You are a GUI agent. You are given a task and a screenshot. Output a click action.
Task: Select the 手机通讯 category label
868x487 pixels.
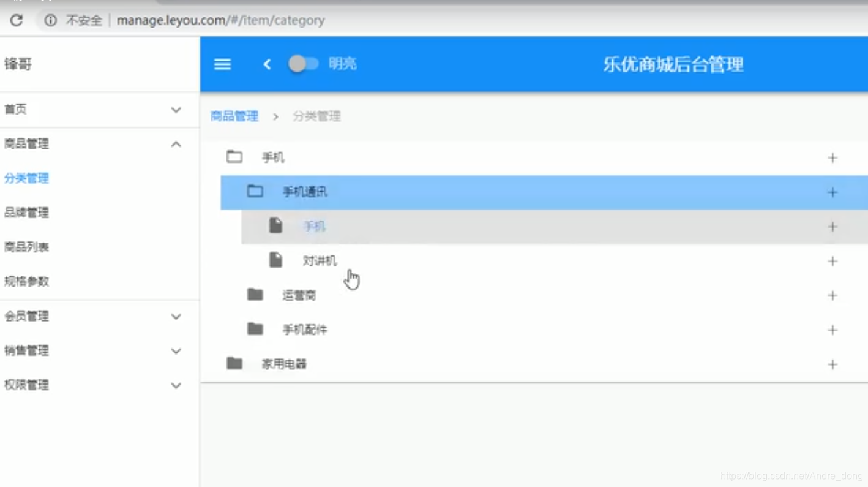point(305,192)
